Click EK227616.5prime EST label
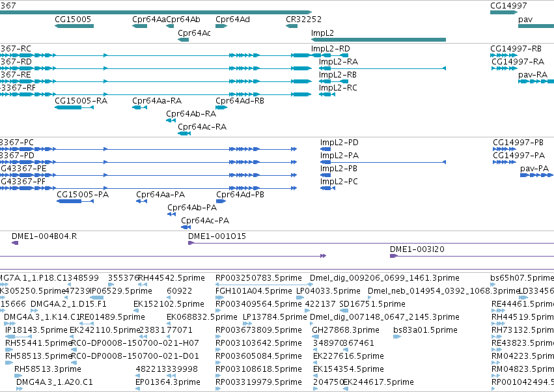This screenshot has width=554, height=392. coord(348,356)
